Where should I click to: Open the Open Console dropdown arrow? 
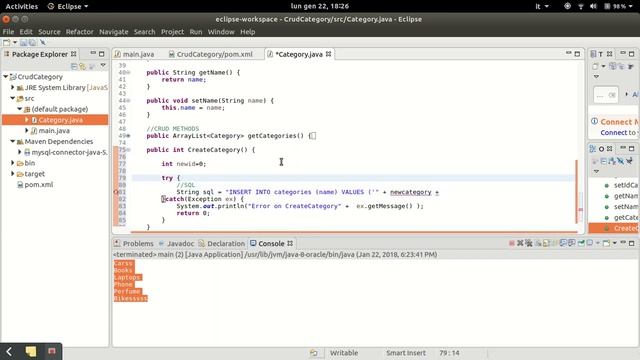pyautogui.click(x=615, y=243)
